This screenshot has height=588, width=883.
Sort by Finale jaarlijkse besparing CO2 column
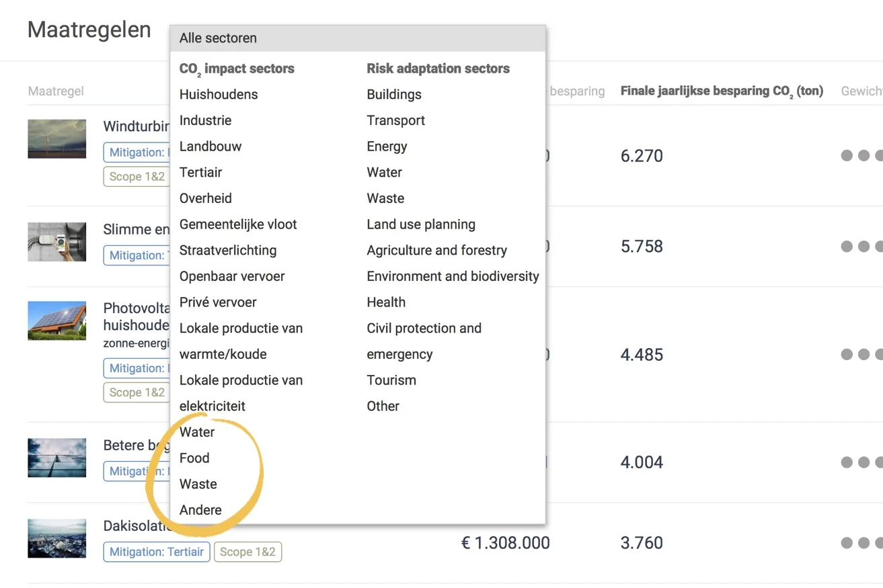(x=722, y=91)
